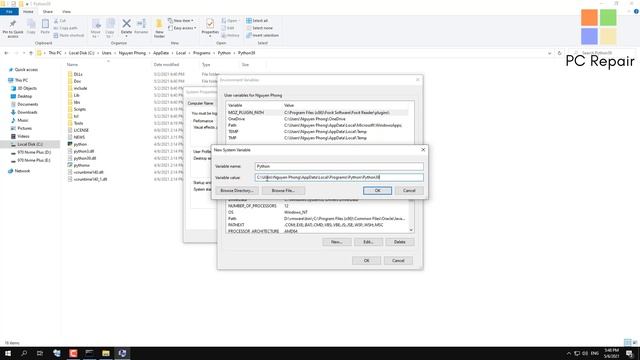
Task: Click Pin to Quick access in the ribbon
Action: click(x=13, y=28)
